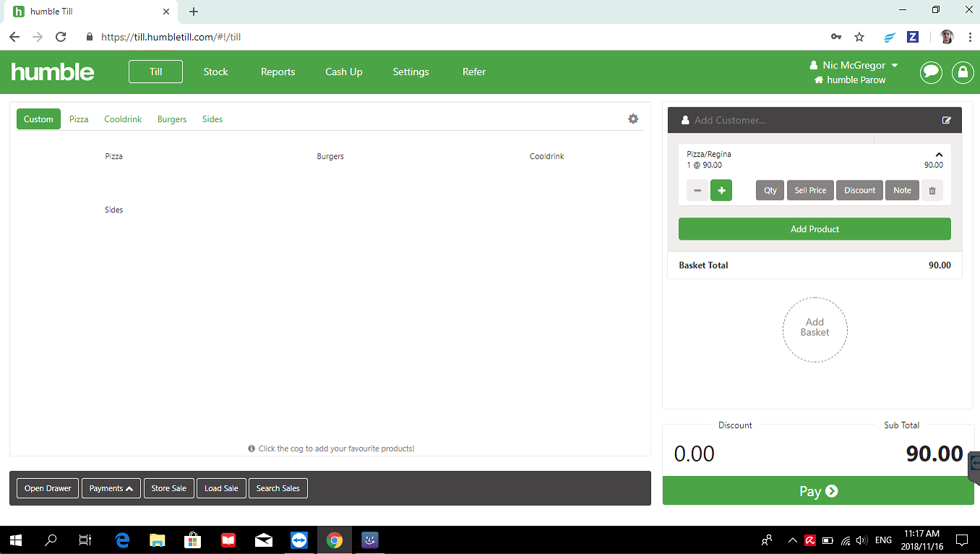Close the humble Till tab
Viewport: 980px width, 554px height.
click(166, 12)
